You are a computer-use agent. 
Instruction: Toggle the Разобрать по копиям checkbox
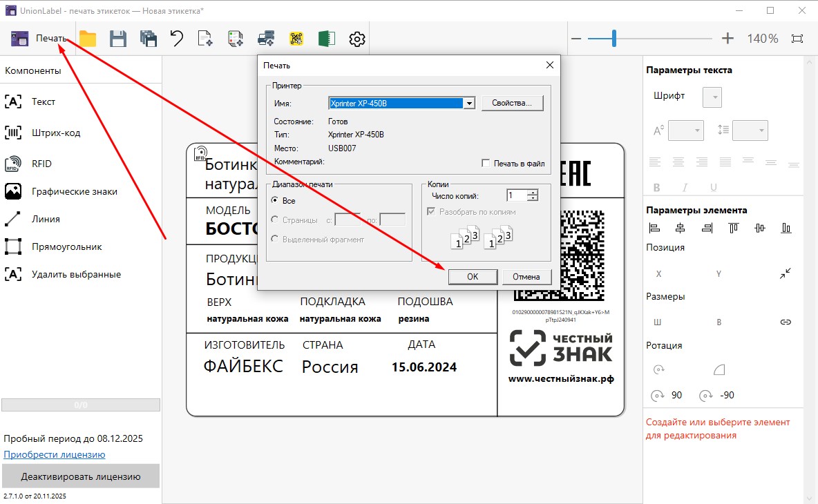(x=432, y=212)
